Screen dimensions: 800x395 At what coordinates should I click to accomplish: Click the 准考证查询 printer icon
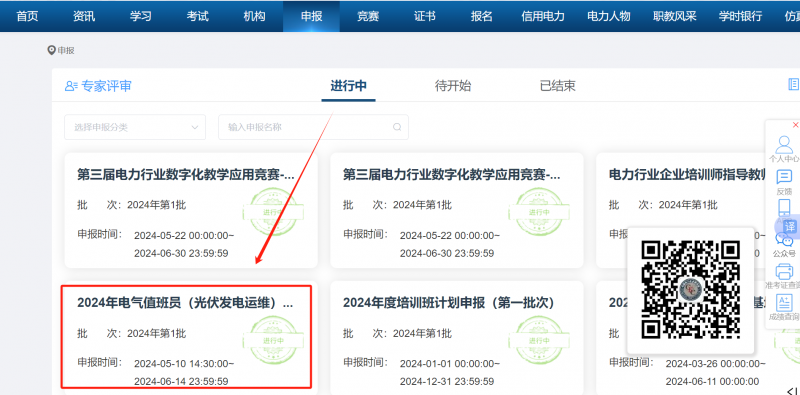point(784,271)
